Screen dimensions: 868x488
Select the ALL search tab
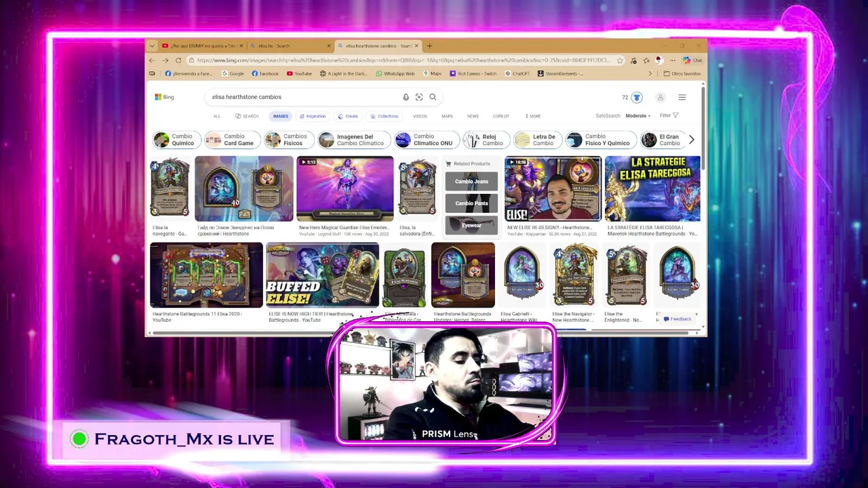217,116
